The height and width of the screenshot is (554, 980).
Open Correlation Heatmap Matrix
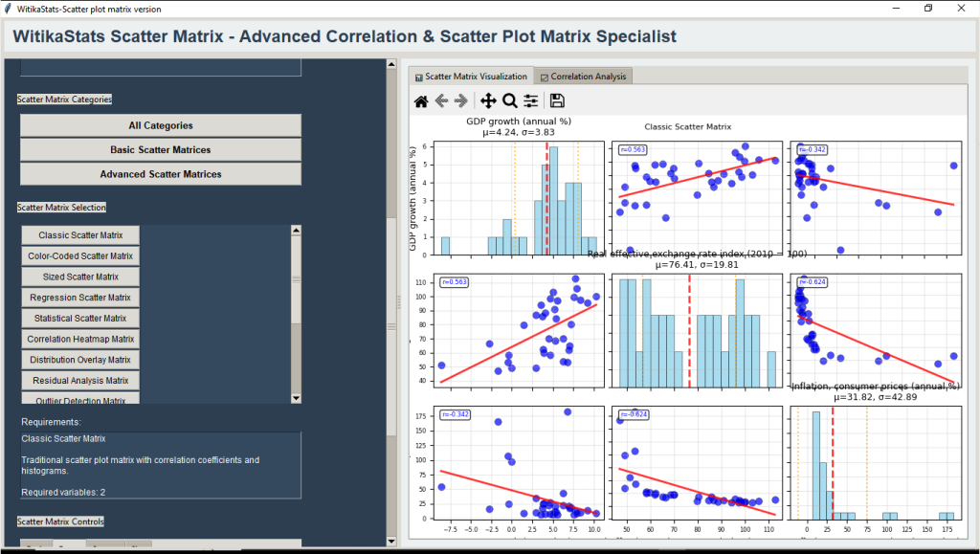[x=80, y=339]
